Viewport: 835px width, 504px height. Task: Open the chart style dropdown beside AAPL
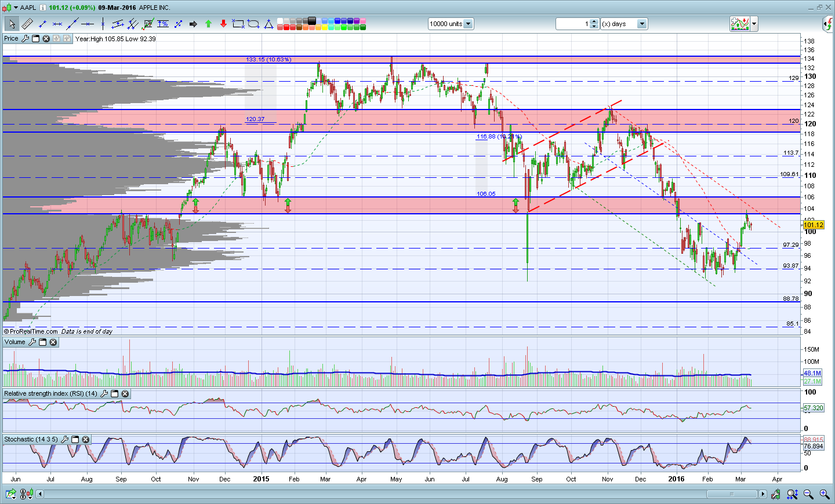point(15,8)
